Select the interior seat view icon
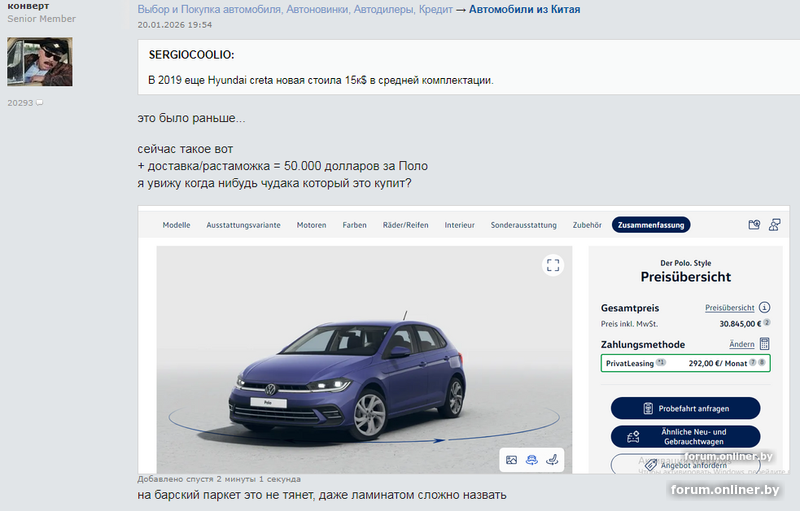Image resolution: width=800 pixels, height=511 pixels. click(552, 460)
